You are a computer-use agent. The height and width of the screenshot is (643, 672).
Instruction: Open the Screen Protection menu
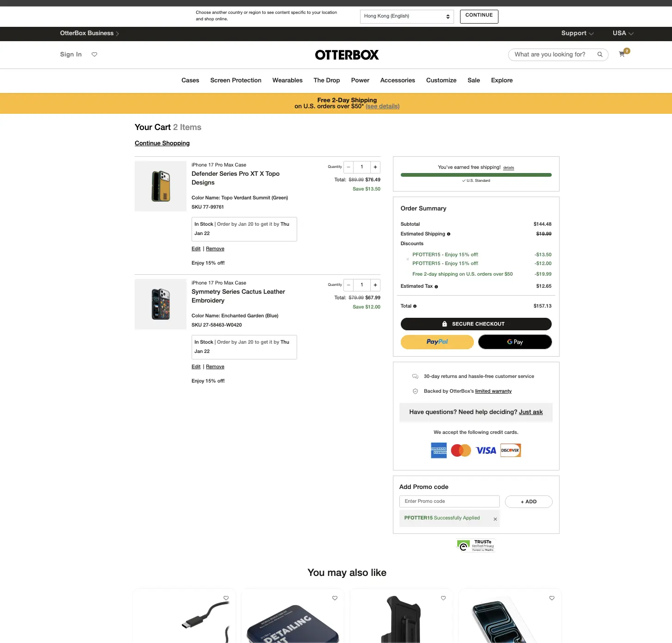236,80
